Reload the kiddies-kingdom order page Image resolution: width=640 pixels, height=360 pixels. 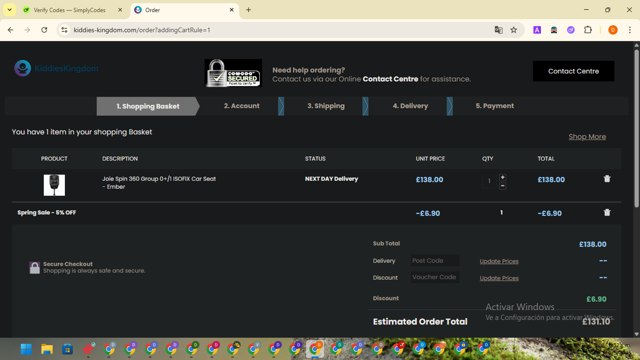pyautogui.click(x=44, y=30)
